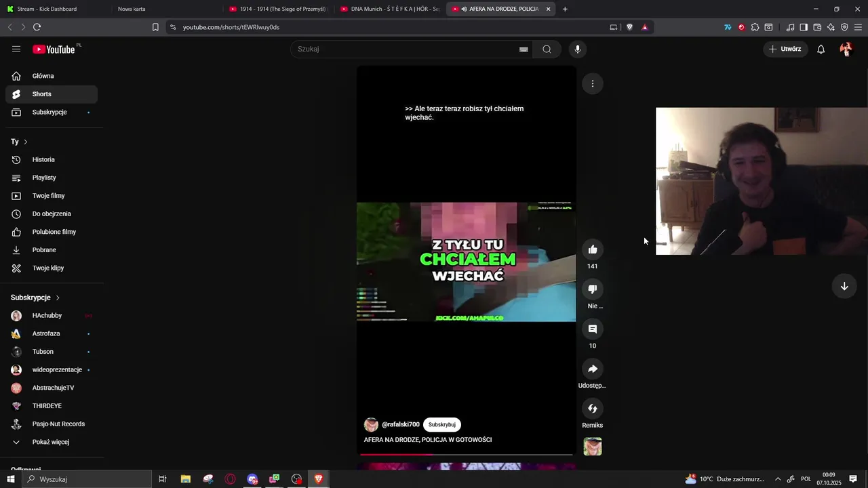Expand the Ty section chevron
The width and height of the screenshot is (868, 488).
pos(26,142)
